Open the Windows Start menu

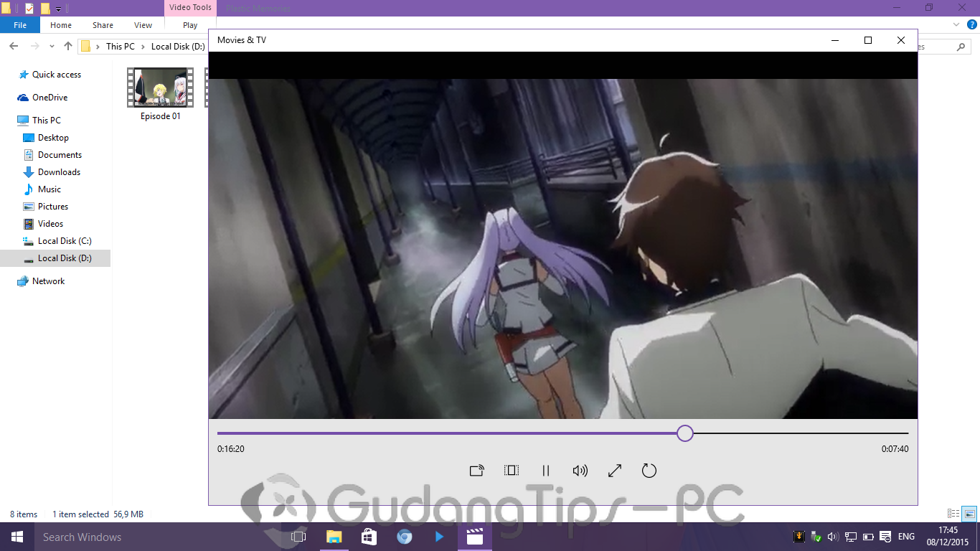click(17, 537)
